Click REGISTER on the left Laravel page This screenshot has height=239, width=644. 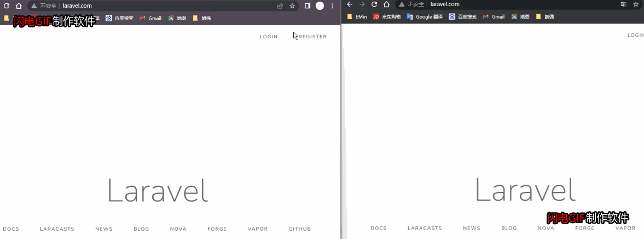[x=312, y=37]
